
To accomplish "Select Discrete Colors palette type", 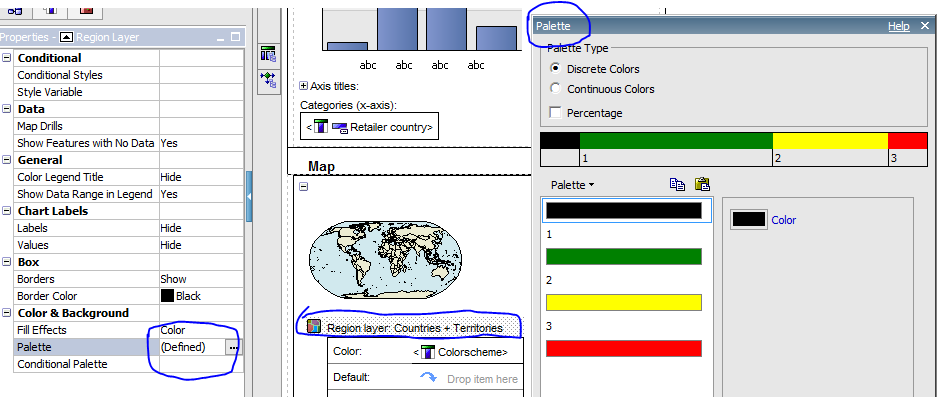I will 555,68.
